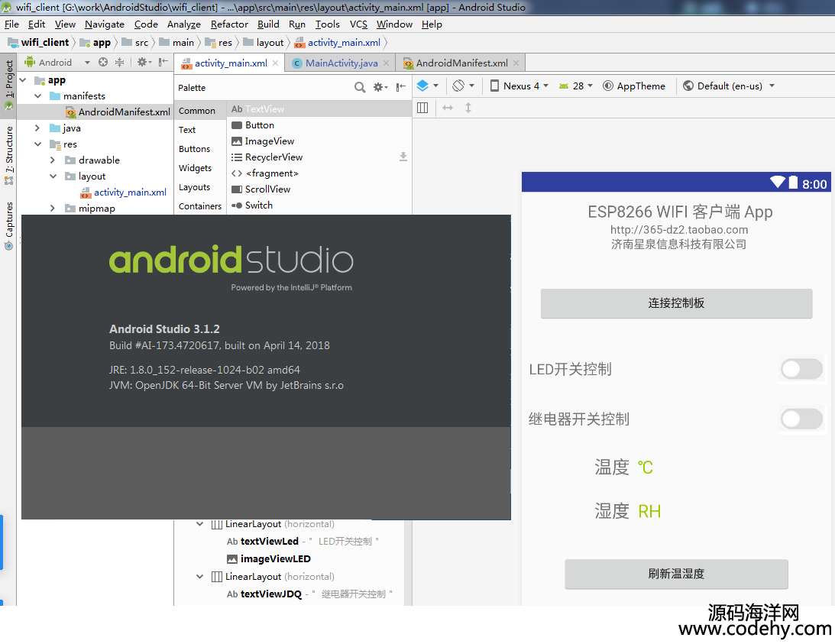Collapse the LinearLayout above textViewLed
The height and width of the screenshot is (644, 835).
tap(199, 523)
